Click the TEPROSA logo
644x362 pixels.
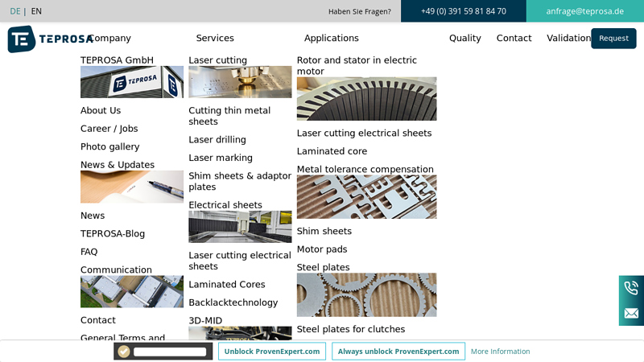(50, 39)
